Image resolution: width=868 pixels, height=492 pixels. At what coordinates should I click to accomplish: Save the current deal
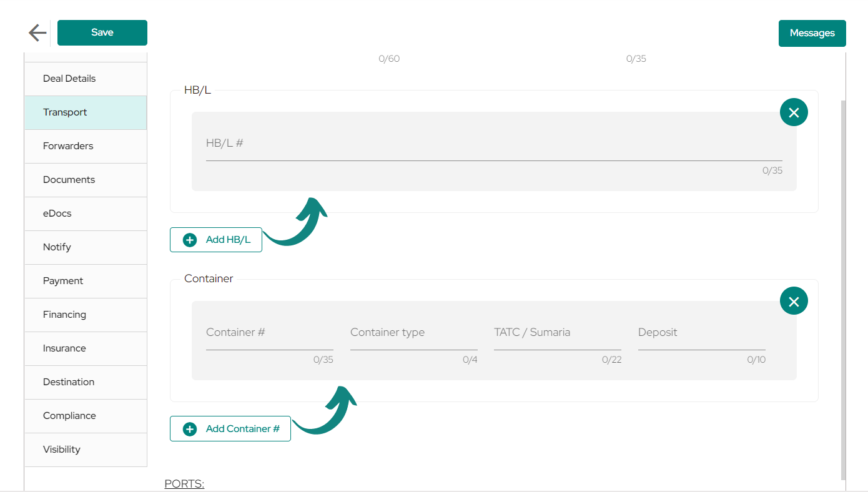(102, 32)
